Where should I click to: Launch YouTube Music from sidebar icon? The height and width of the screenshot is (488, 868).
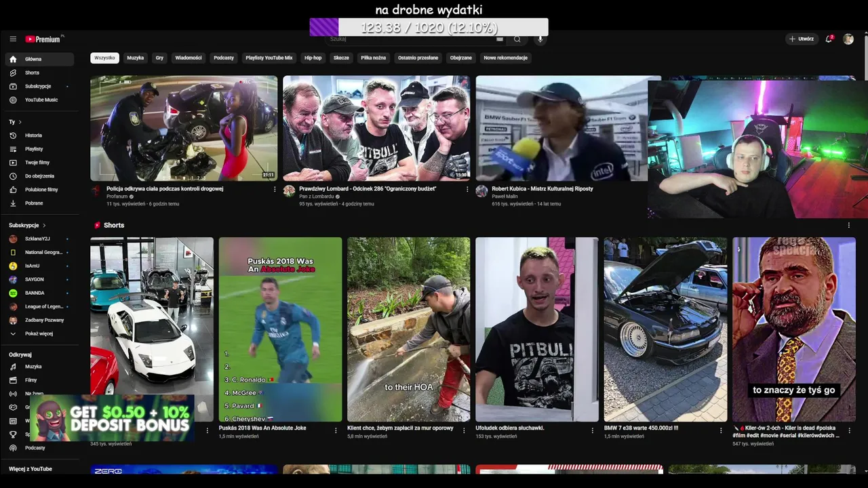13,100
